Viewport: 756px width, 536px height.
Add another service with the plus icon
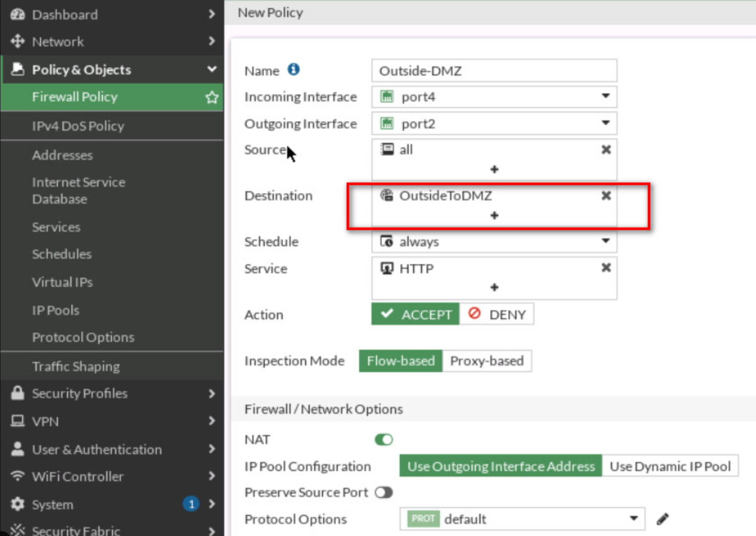(494, 287)
